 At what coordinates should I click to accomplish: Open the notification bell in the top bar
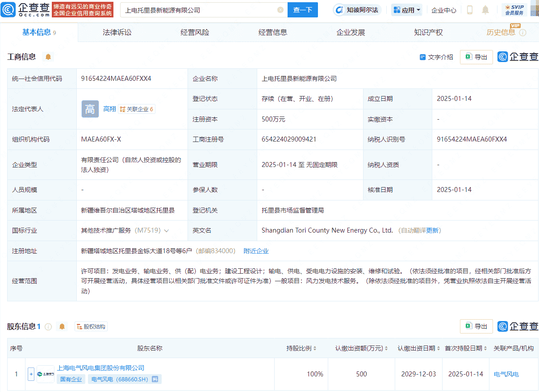click(485, 9)
